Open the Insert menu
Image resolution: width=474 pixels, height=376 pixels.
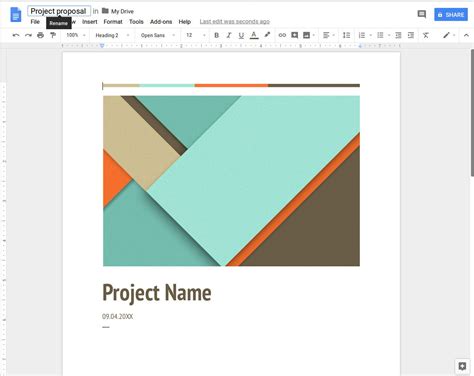[90, 22]
